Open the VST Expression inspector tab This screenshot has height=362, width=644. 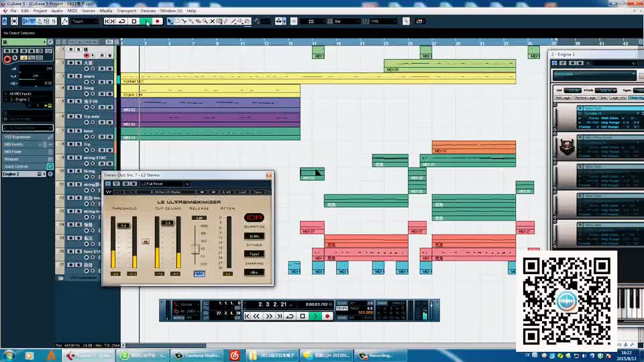[x=28, y=137]
